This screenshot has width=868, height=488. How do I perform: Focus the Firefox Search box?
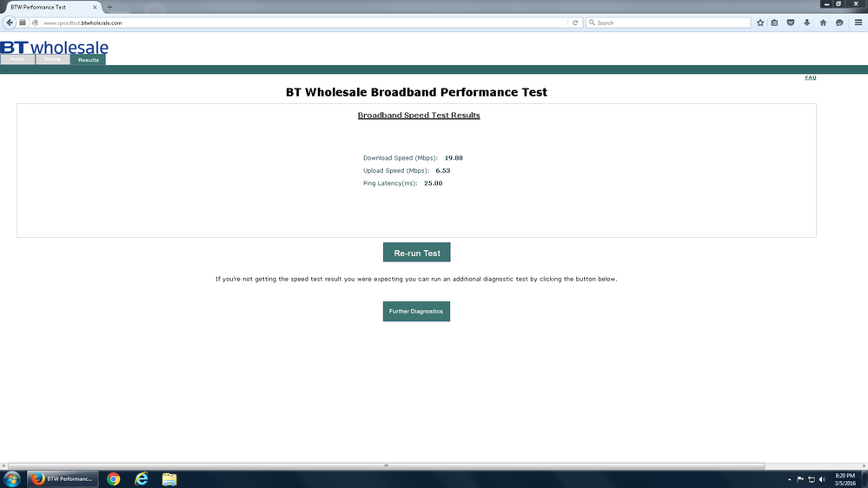(x=668, y=23)
